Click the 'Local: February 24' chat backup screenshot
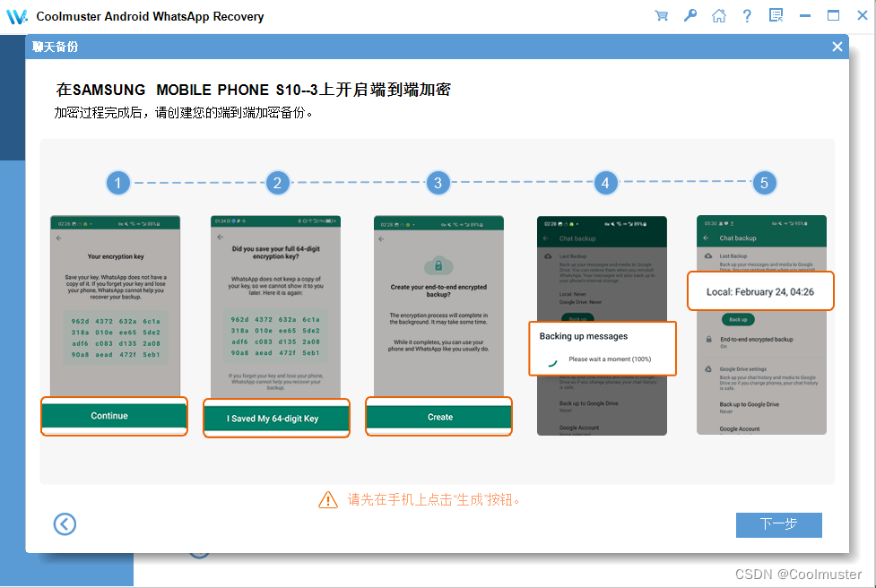 click(x=761, y=325)
